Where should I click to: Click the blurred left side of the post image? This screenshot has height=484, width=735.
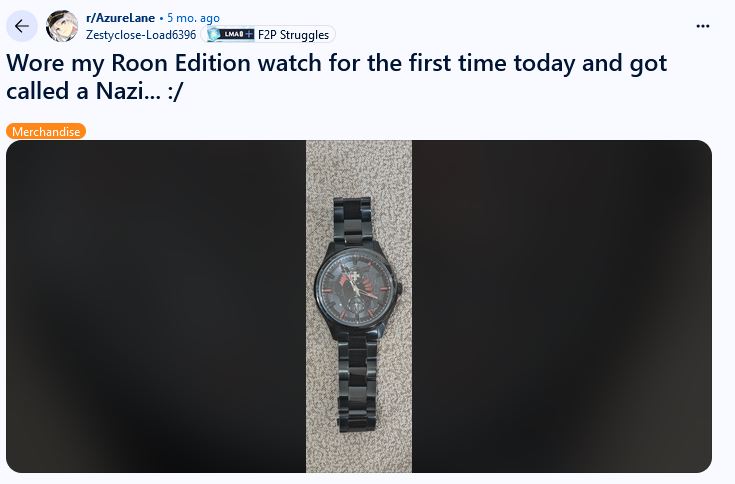point(156,306)
